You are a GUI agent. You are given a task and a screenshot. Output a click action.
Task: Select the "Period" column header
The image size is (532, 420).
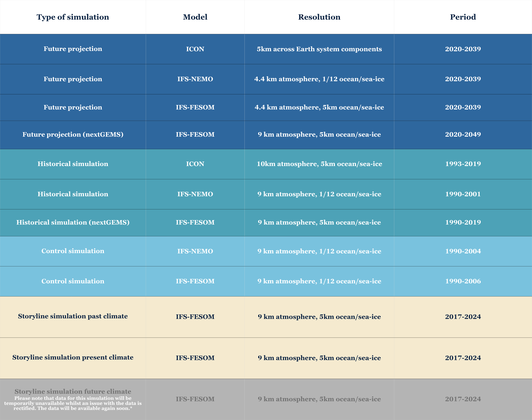click(463, 17)
